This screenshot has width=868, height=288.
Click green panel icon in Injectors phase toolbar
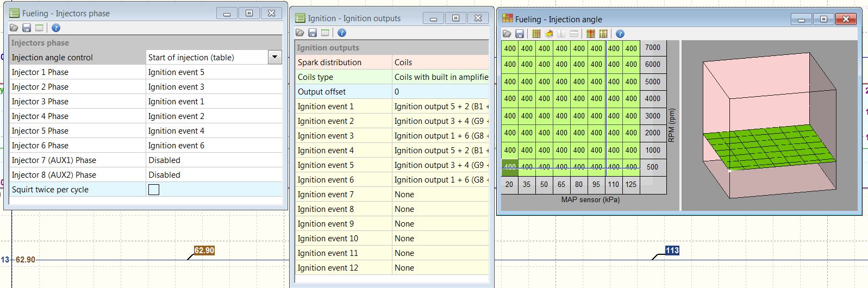[39, 28]
